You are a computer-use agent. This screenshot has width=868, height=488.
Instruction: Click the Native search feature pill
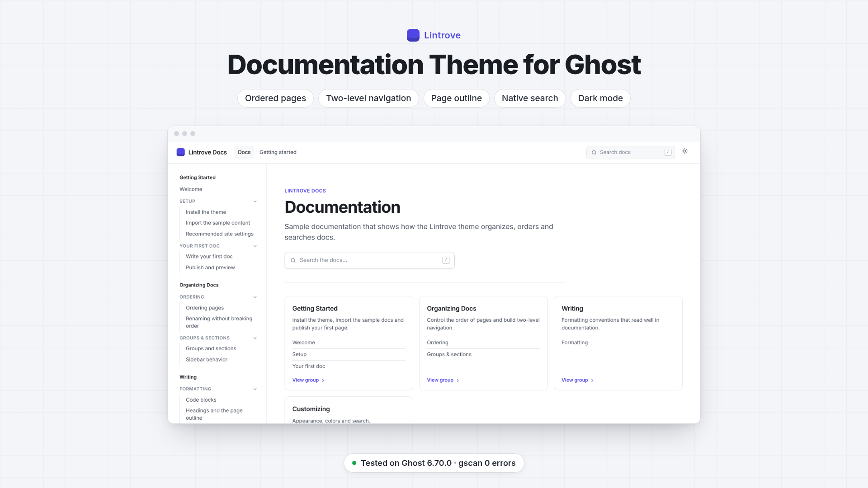tap(530, 98)
